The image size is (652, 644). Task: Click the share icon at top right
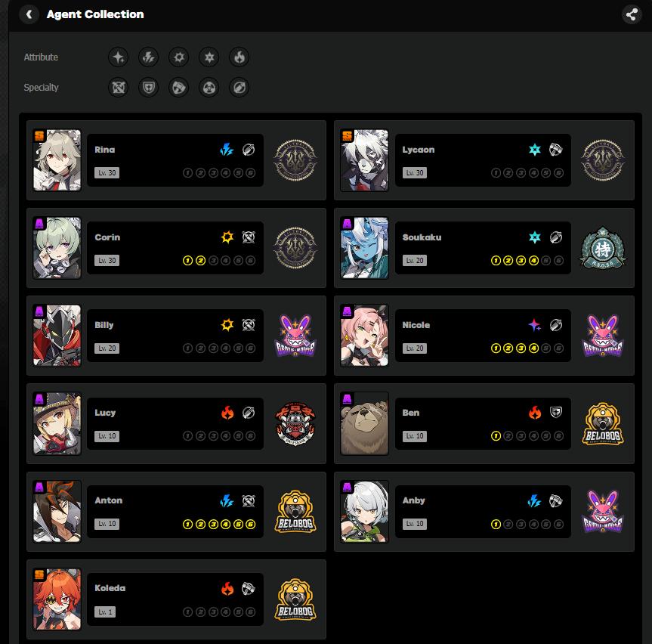click(632, 14)
